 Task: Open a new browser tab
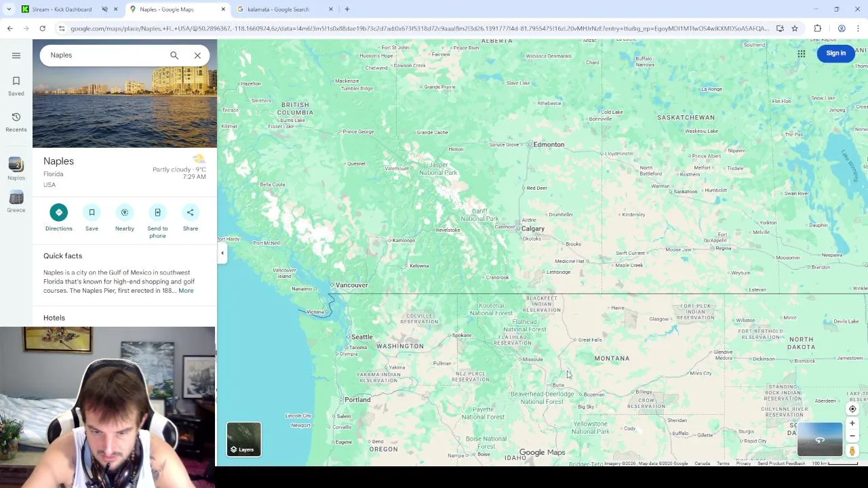(347, 9)
